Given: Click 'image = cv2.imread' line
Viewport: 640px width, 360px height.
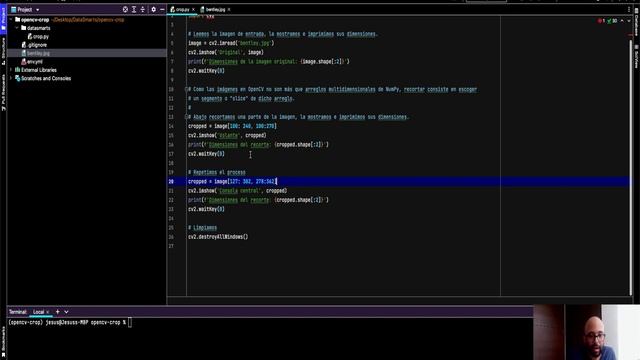Looking at the screenshot, I should point(231,43).
